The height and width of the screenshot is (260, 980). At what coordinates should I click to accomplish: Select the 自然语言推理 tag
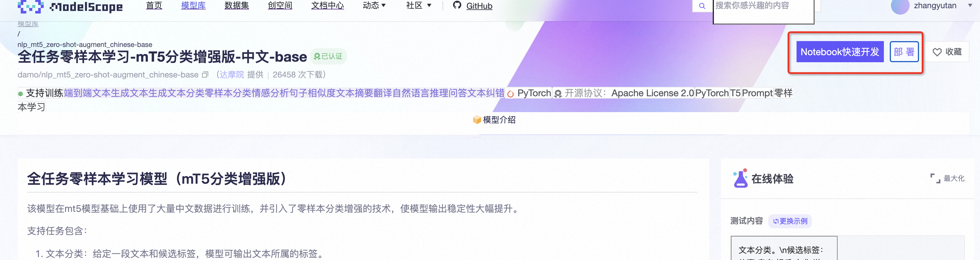tap(420, 93)
